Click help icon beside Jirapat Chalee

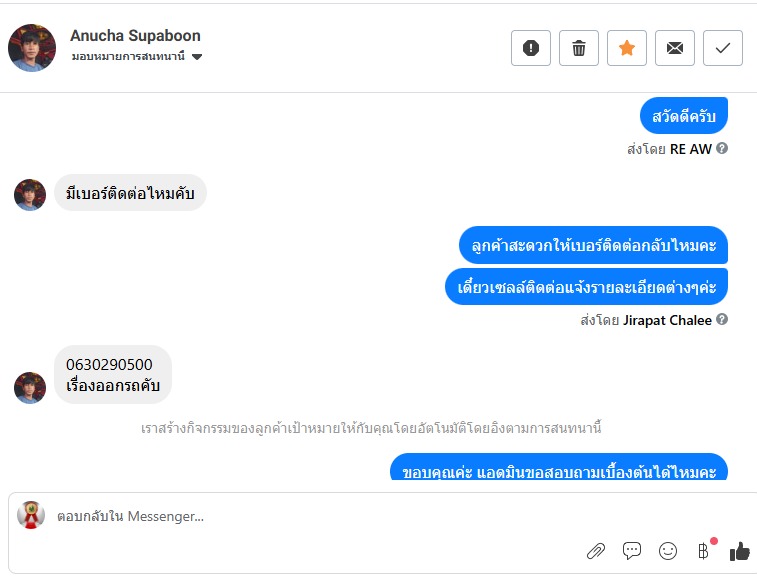[x=722, y=319]
